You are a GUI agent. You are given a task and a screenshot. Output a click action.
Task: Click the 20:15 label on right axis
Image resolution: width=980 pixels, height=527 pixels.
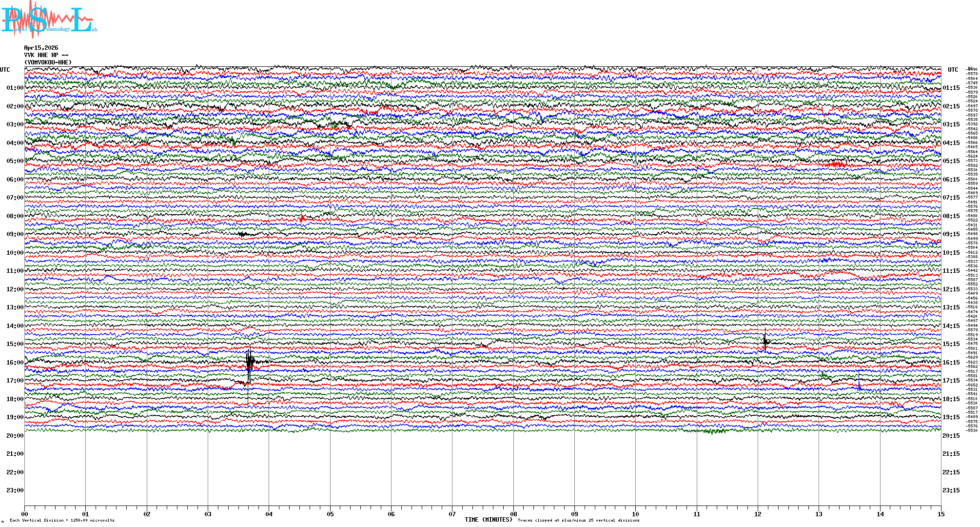tap(951, 436)
